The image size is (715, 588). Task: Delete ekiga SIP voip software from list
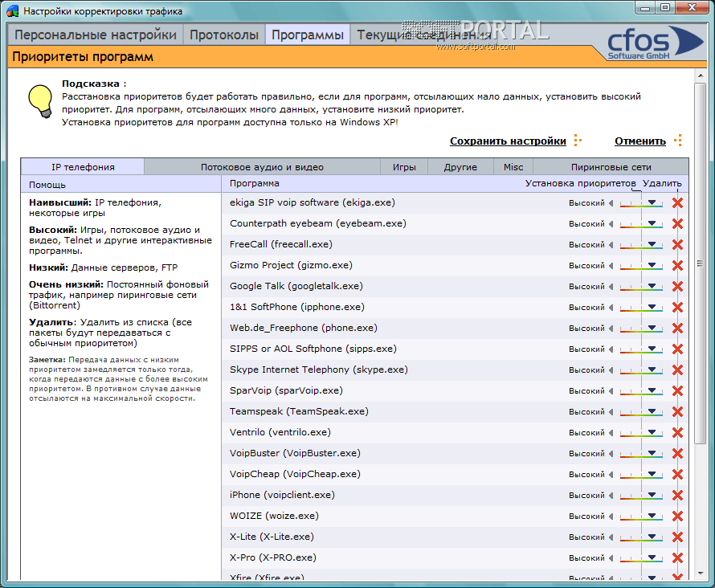click(x=677, y=203)
